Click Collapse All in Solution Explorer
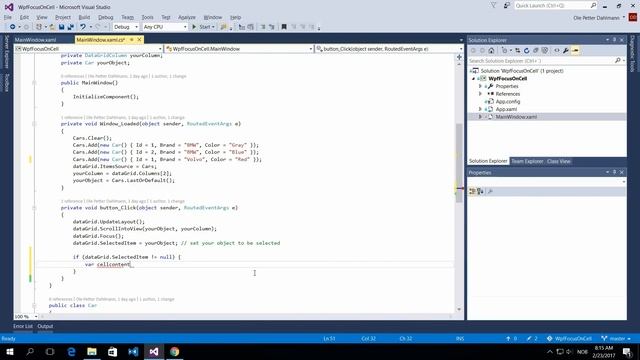This screenshot has width=640, height=360. [536, 51]
